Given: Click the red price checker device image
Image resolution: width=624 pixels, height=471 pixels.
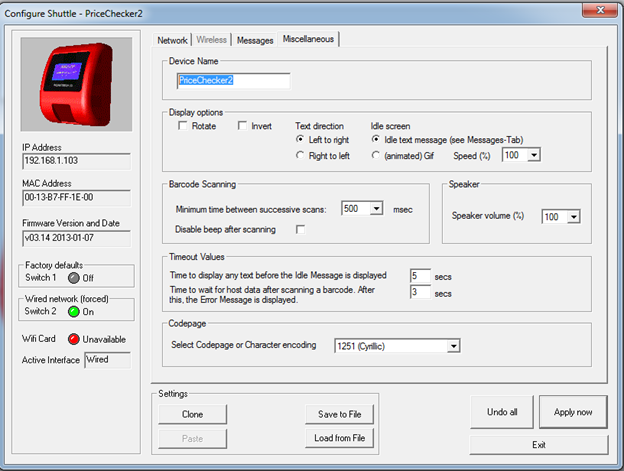Looking at the screenshot, I should (x=76, y=84).
